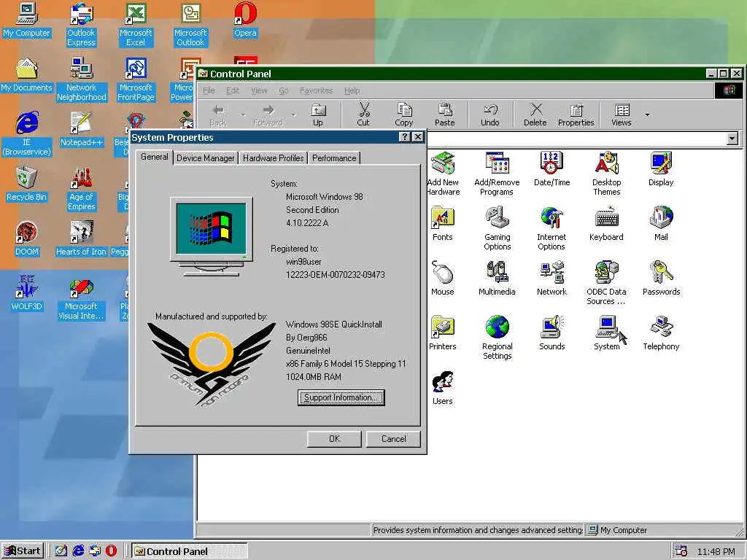747x560 pixels.
Task: Select the Microsoft Outlook desktop shortcut
Action: [x=190, y=25]
